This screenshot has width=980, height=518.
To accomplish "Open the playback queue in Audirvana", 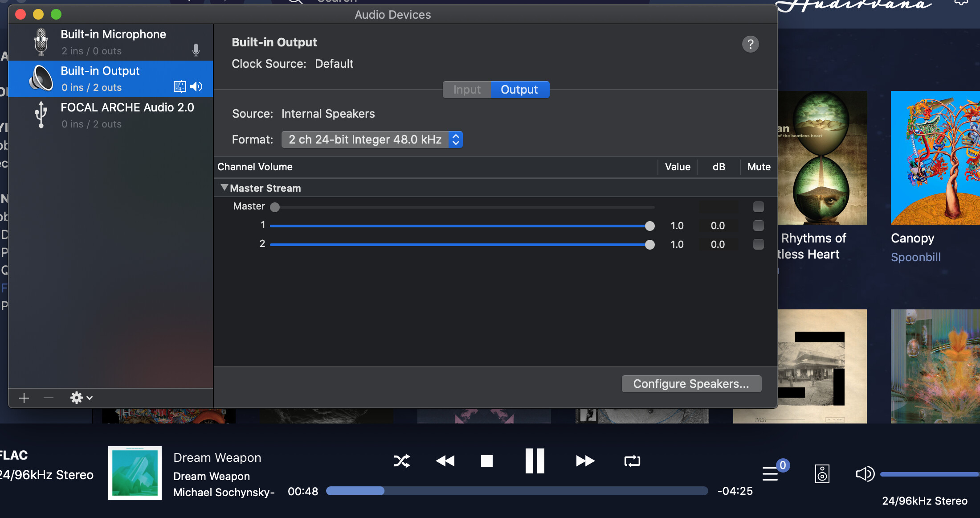I will 770,473.
